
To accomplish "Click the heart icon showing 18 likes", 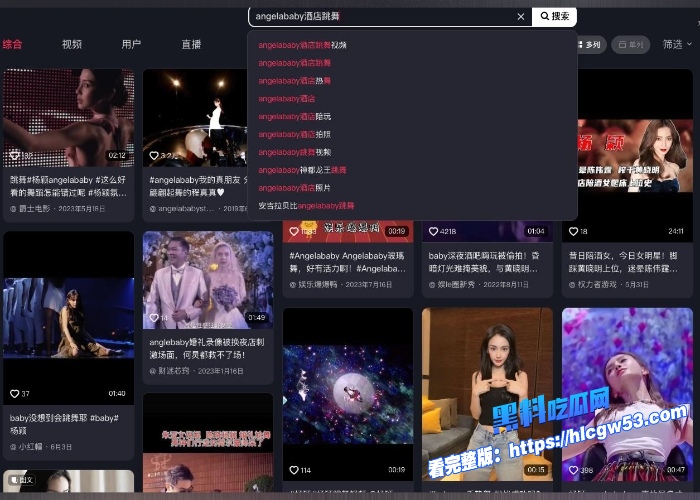I will (x=573, y=231).
